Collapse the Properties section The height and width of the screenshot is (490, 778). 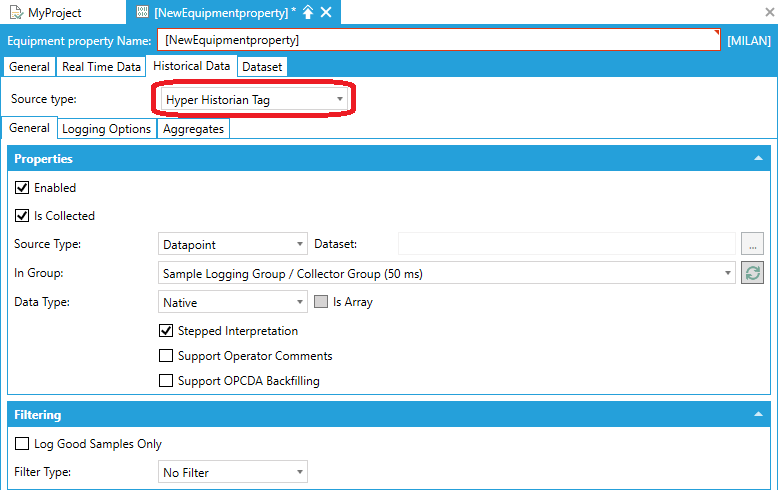coord(757,158)
